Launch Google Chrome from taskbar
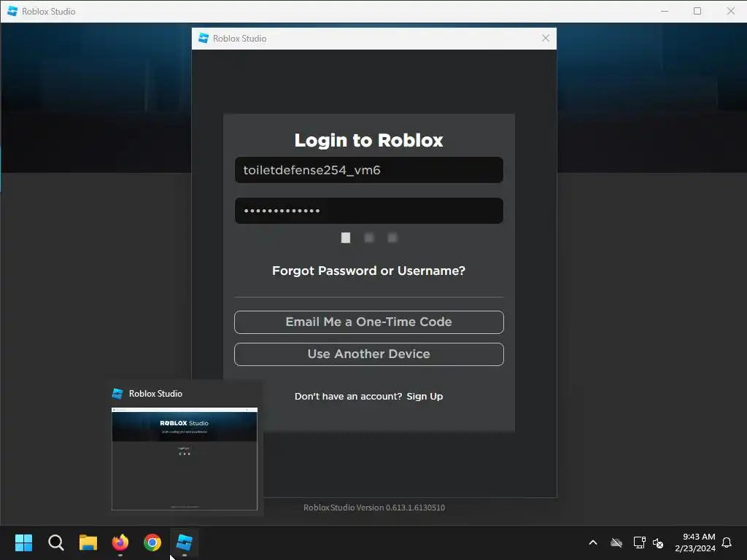 tap(152, 542)
